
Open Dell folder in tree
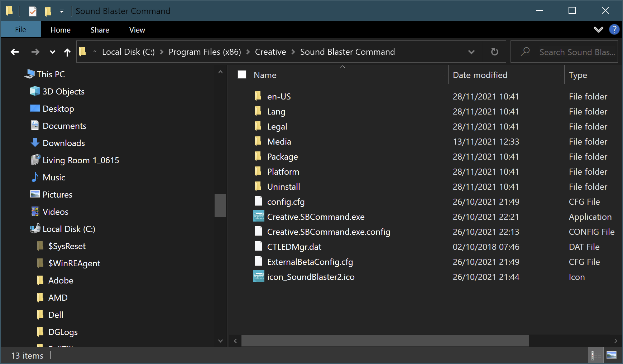pyautogui.click(x=56, y=315)
